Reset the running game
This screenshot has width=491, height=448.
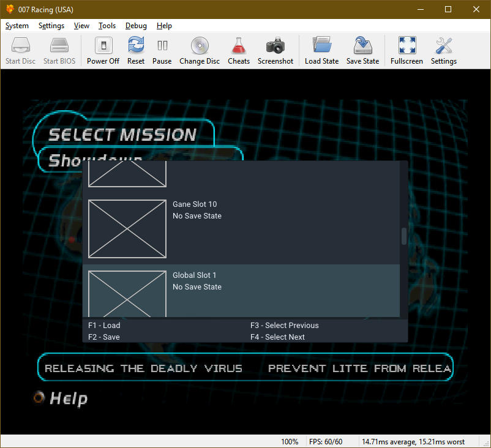[x=136, y=50]
